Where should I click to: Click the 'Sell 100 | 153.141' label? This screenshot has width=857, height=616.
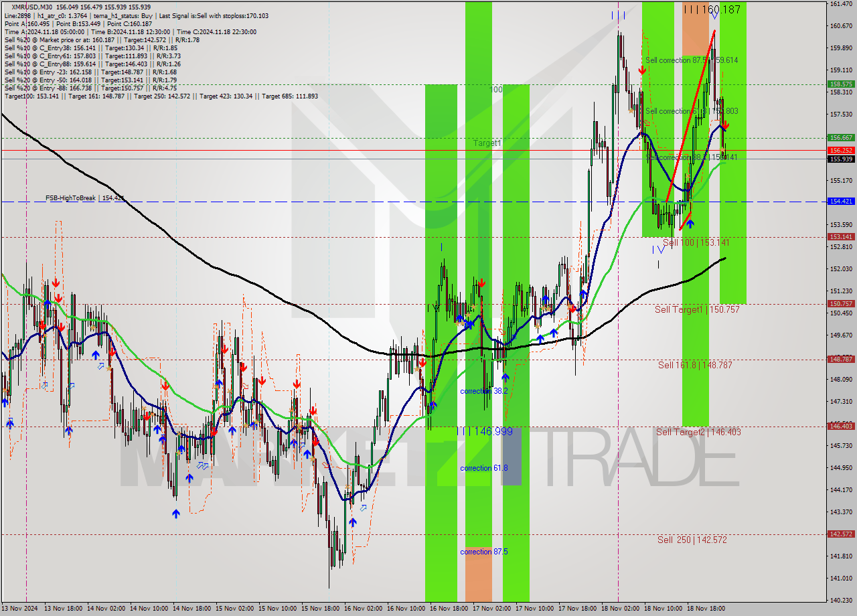(x=696, y=242)
